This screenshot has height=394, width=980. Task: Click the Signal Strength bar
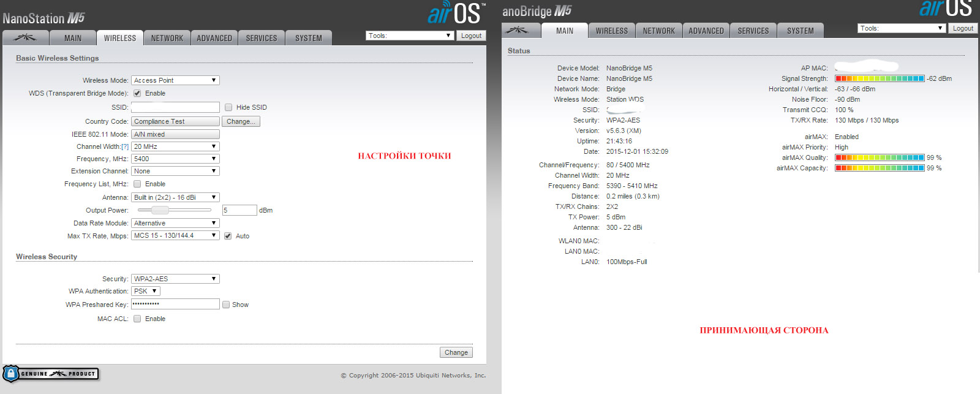coord(880,78)
